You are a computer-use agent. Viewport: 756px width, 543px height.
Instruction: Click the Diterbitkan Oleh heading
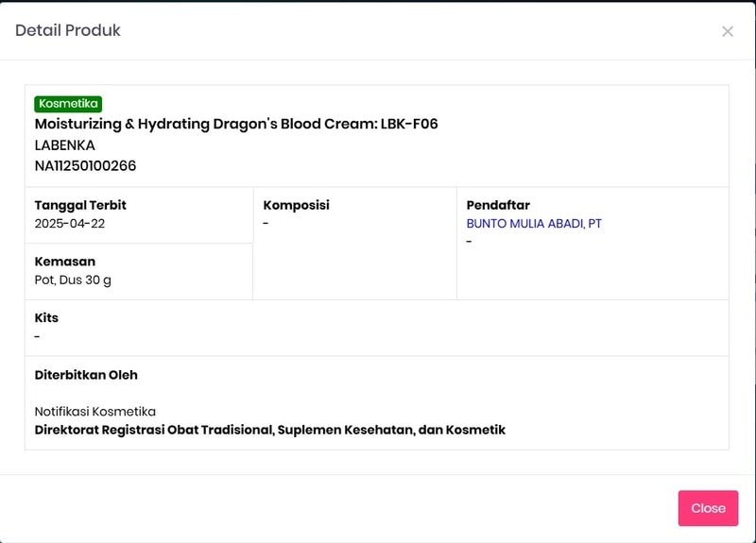(86, 375)
